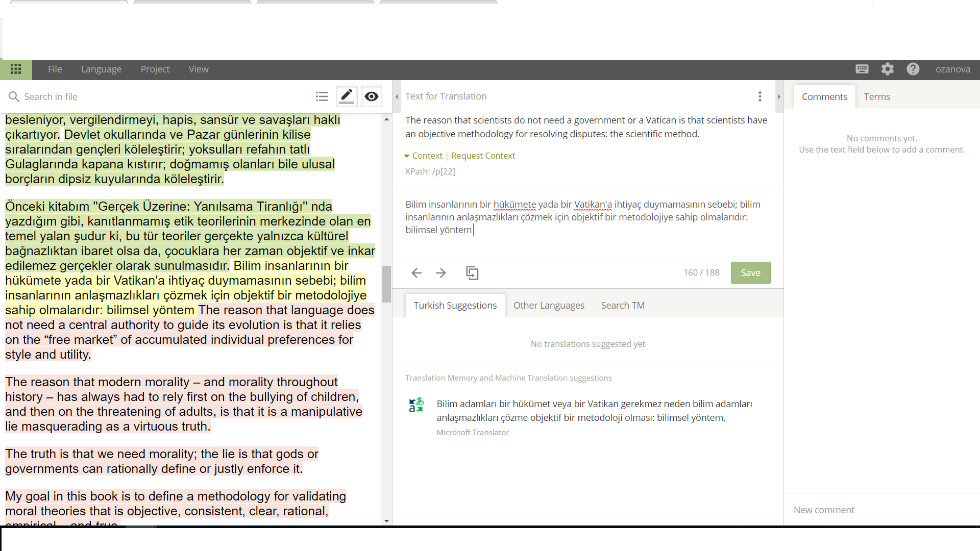Screen dimensions: 980x551
Task: Click the Microsoft Translator suggestion icon
Action: (416, 405)
